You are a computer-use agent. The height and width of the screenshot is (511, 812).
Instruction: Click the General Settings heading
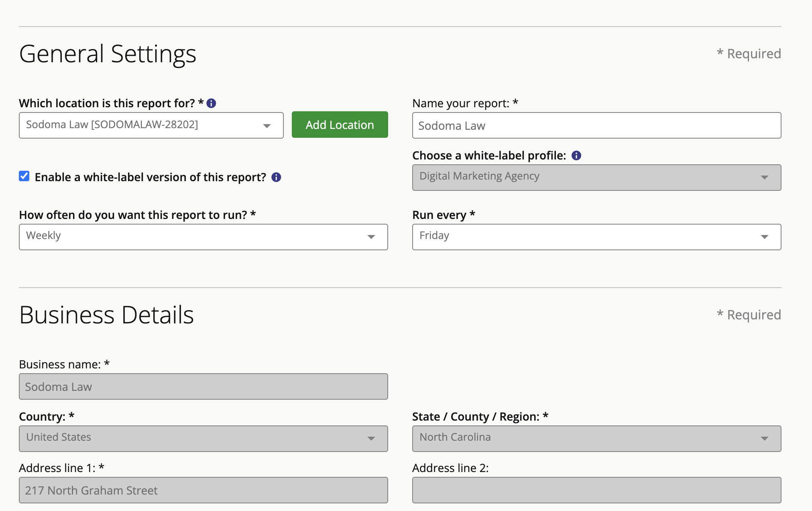click(x=108, y=53)
